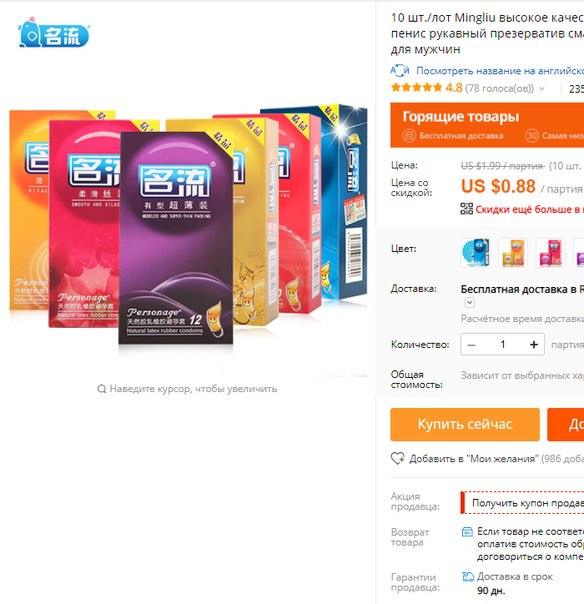
Task: Click the Купить сейчас button
Action: [x=465, y=424]
